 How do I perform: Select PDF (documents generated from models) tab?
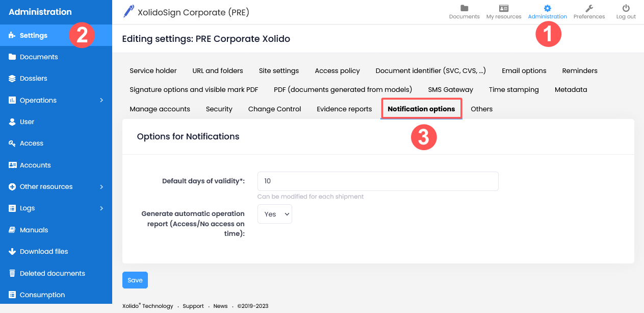(x=343, y=89)
